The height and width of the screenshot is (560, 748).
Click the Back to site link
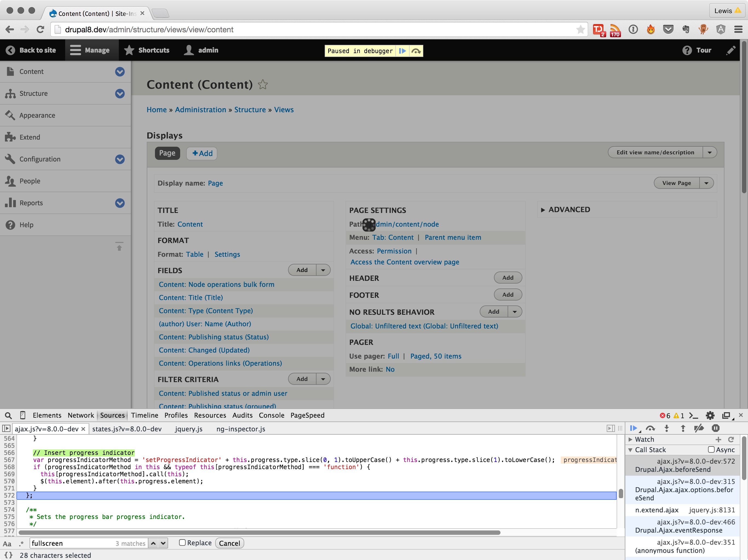click(x=31, y=50)
